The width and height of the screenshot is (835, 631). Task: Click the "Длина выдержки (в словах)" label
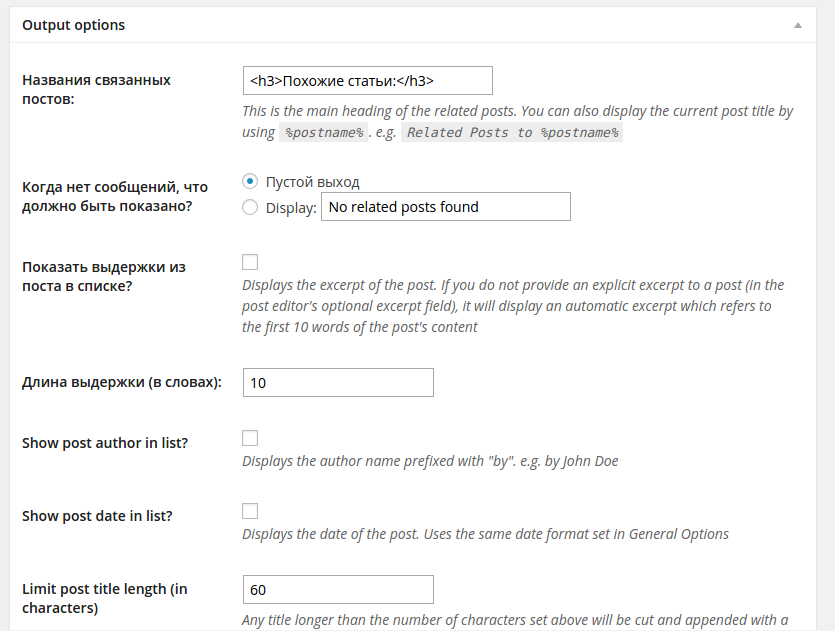click(121, 382)
